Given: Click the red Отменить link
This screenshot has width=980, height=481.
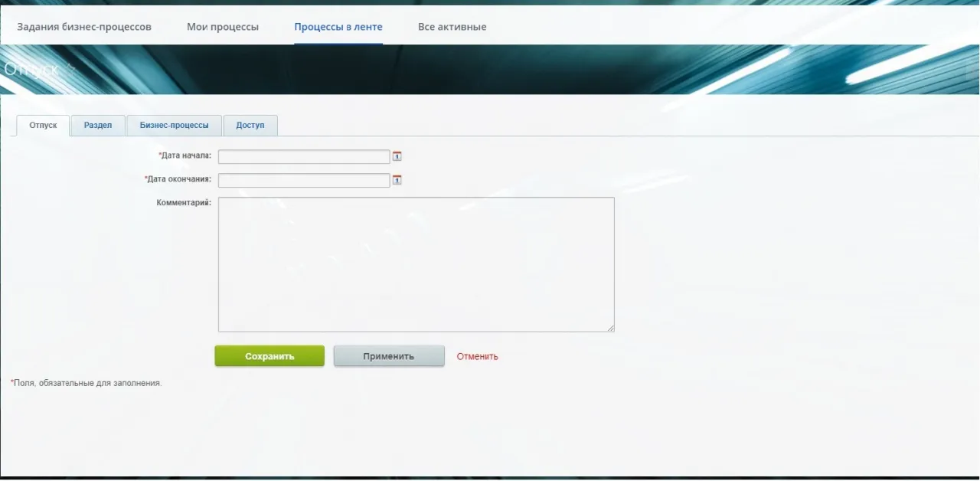Looking at the screenshot, I should point(477,356).
